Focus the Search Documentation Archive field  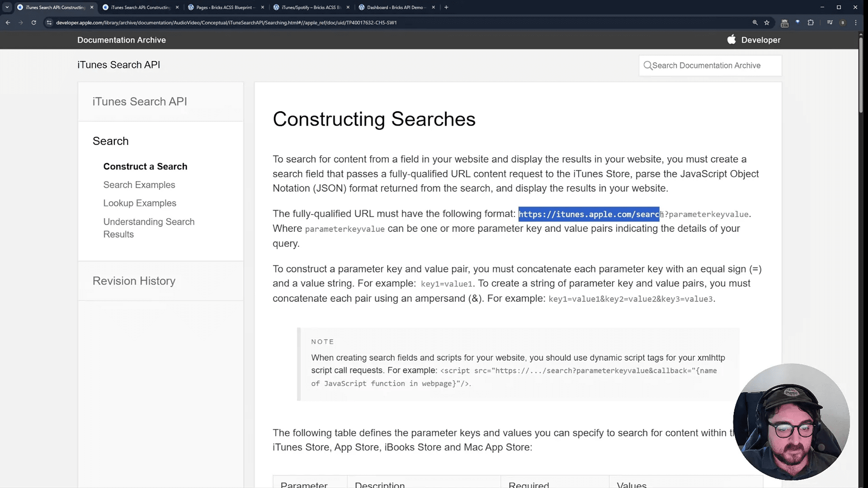click(710, 66)
